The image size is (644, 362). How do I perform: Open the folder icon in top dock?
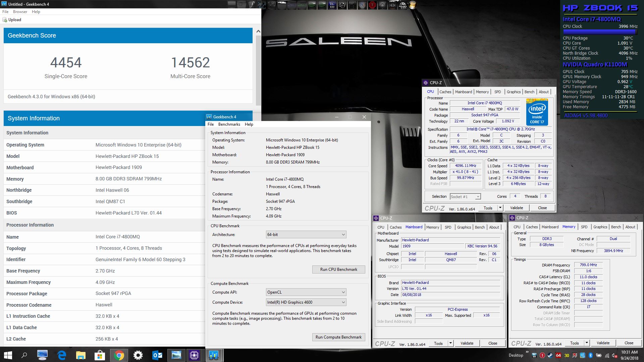tap(281, 5)
